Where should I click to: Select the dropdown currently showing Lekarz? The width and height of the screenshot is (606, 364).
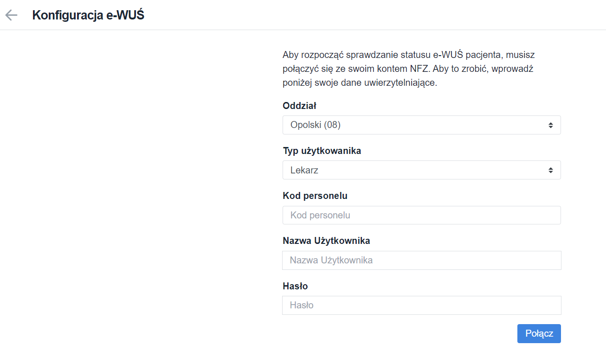[421, 170]
